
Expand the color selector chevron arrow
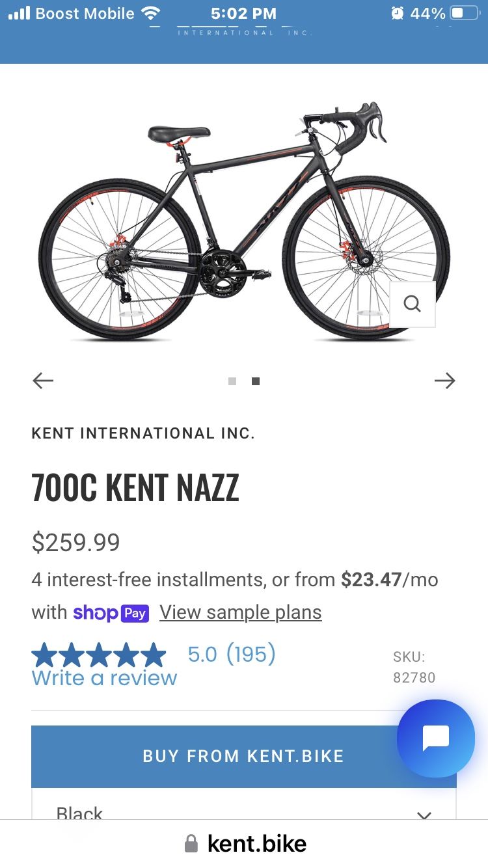424,815
